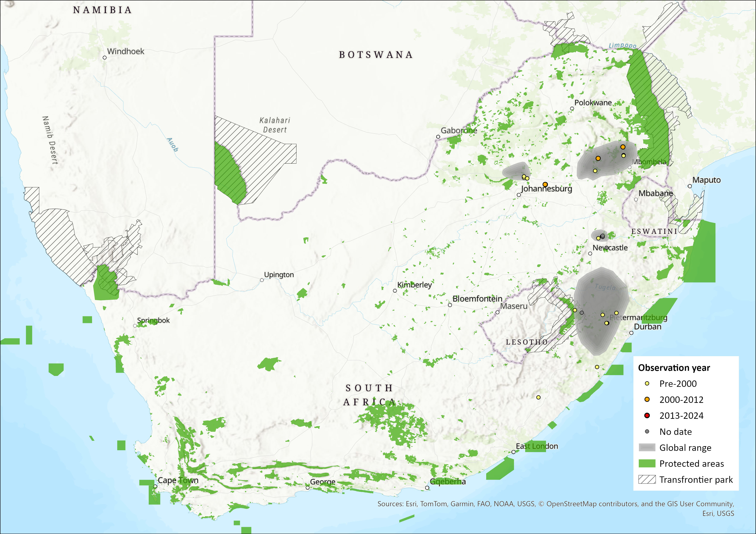Image resolution: width=756 pixels, height=534 pixels.
Task: Select the Maputo city marker circle
Action: click(690, 186)
